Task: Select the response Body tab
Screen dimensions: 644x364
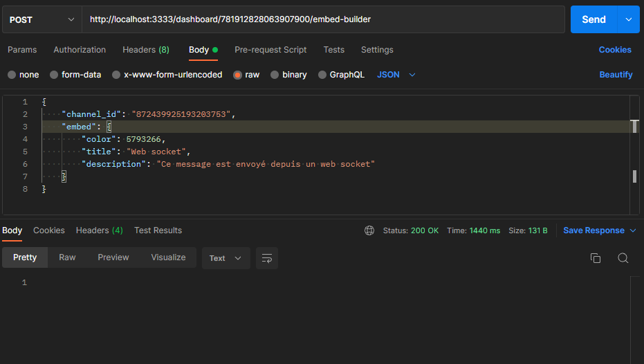Action: point(12,230)
